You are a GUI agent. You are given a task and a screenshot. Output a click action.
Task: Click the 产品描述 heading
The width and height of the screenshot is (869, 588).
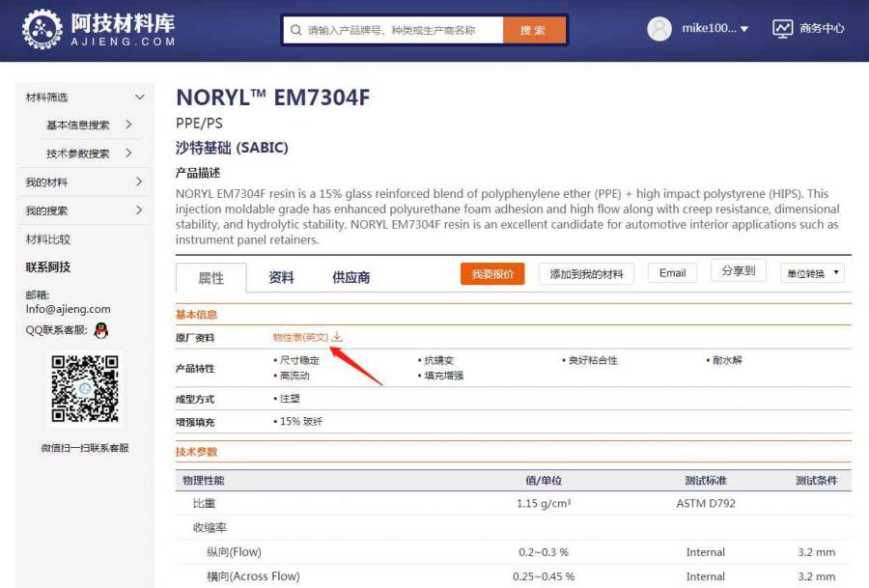198,173
